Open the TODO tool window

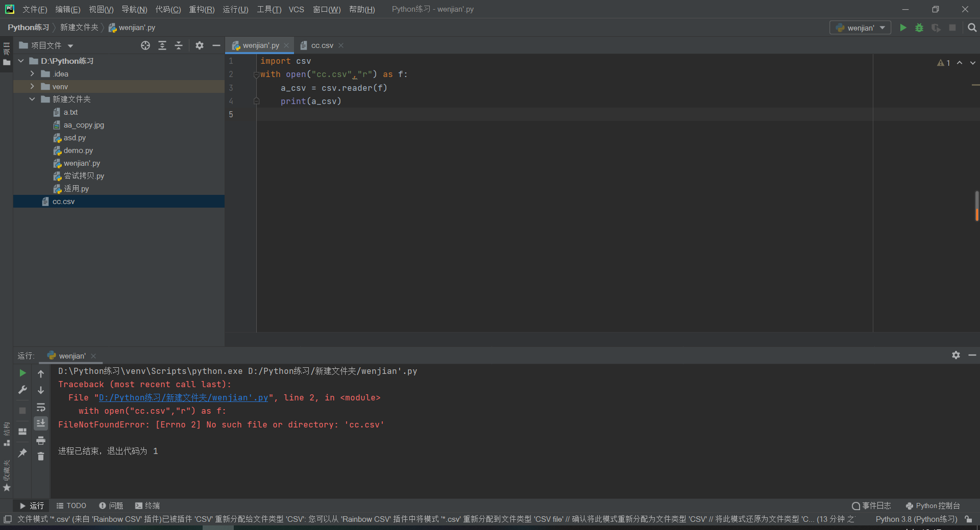click(x=71, y=506)
